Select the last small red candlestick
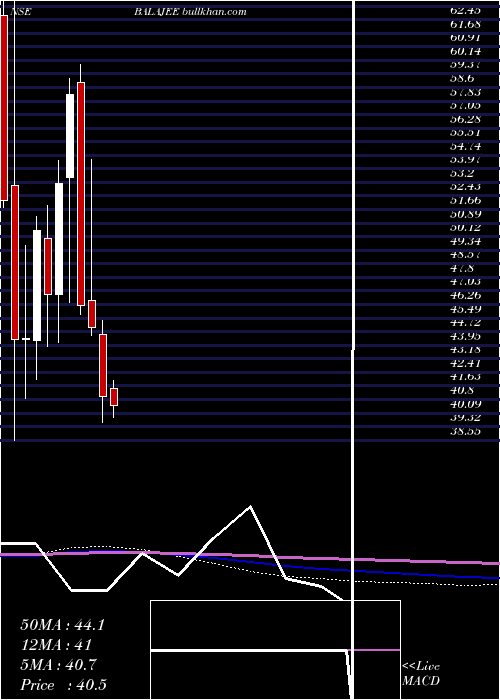This screenshot has height=700, width=500. click(x=114, y=397)
